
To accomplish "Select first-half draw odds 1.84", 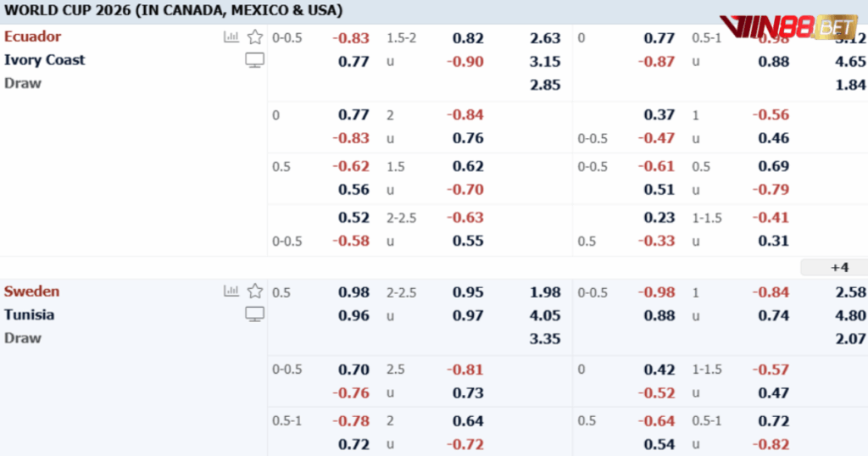I will 850,85.
